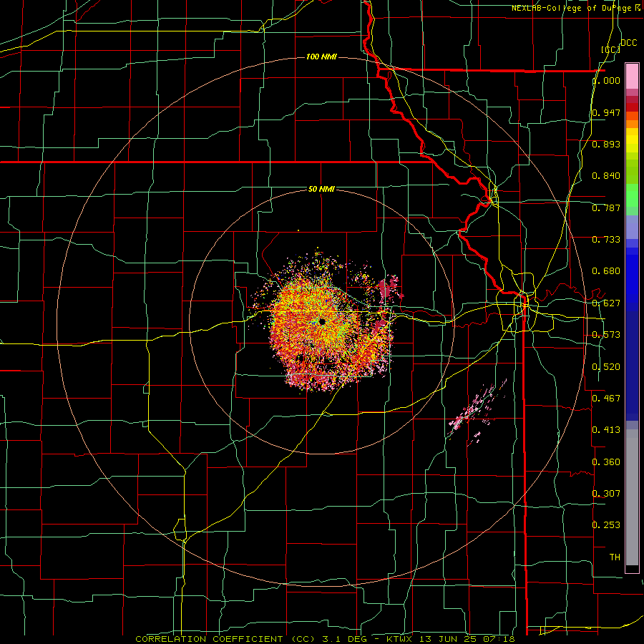
Task: Click the Correlation Coefficient caption at bottom
Action: [x=325, y=639]
